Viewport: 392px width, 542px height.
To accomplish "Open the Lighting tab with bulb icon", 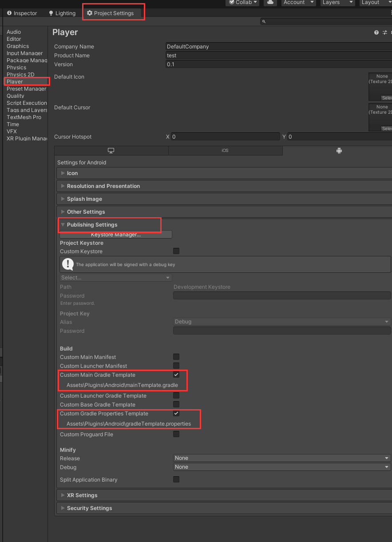I will point(62,13).
